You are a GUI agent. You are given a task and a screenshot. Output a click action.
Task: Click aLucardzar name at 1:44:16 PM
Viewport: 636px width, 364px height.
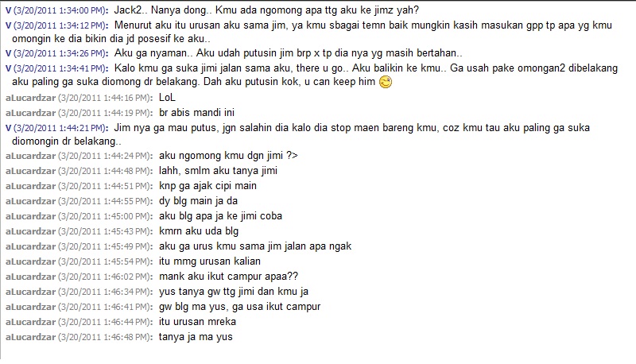tap(30, 98)
